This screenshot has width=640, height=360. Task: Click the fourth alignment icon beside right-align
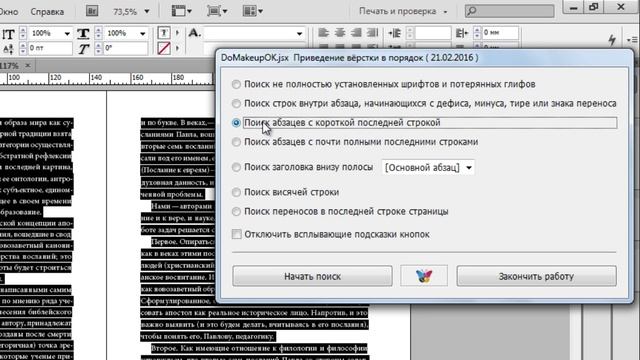coord(372,33)
